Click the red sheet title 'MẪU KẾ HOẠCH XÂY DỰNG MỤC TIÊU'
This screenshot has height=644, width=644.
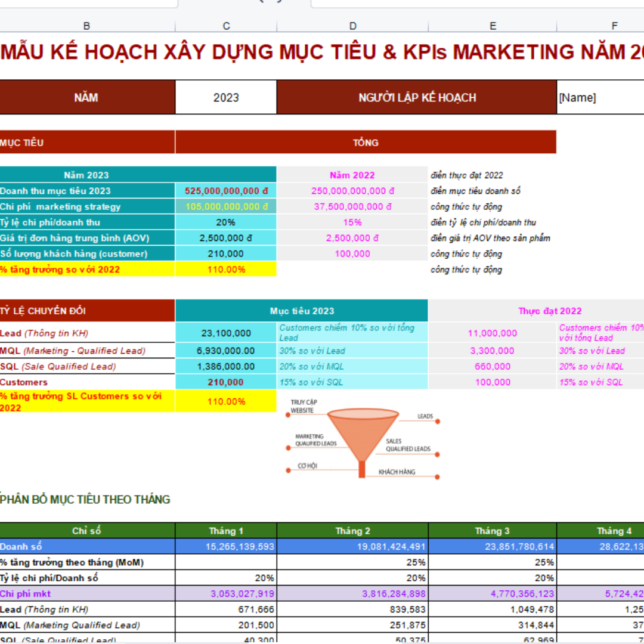322,52
